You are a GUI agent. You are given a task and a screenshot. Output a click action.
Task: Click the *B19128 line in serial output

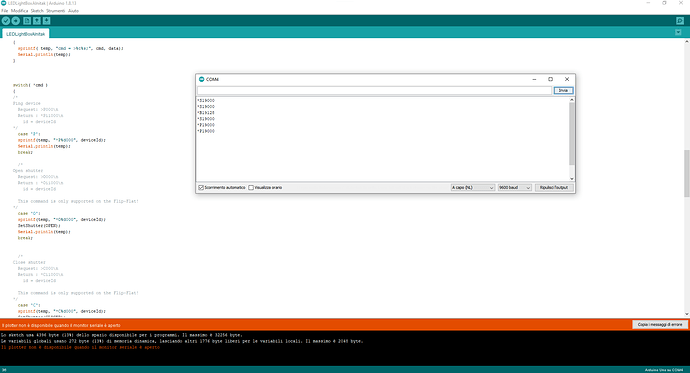(x=206, y=113)
